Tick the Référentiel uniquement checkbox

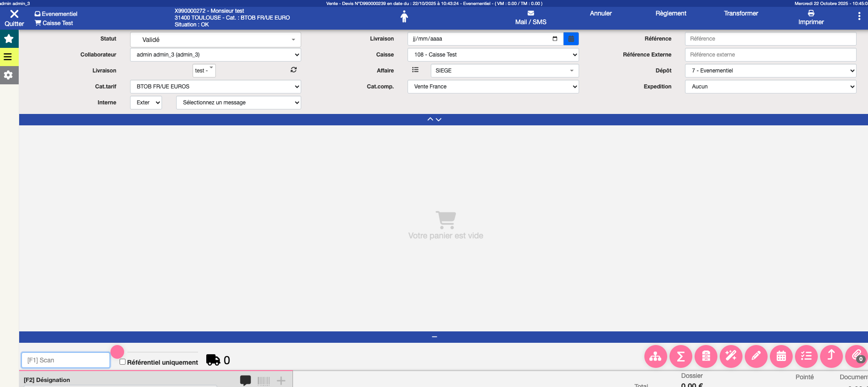click(x=122, y=362)
